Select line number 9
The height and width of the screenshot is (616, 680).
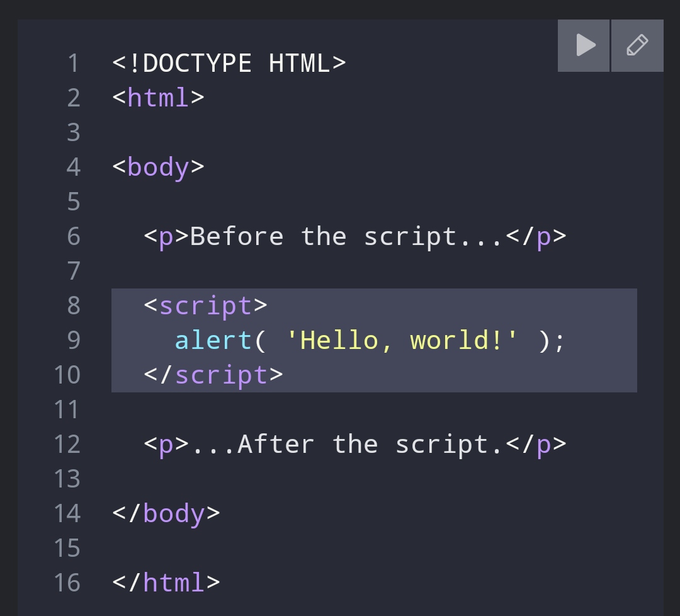[74, 340]
